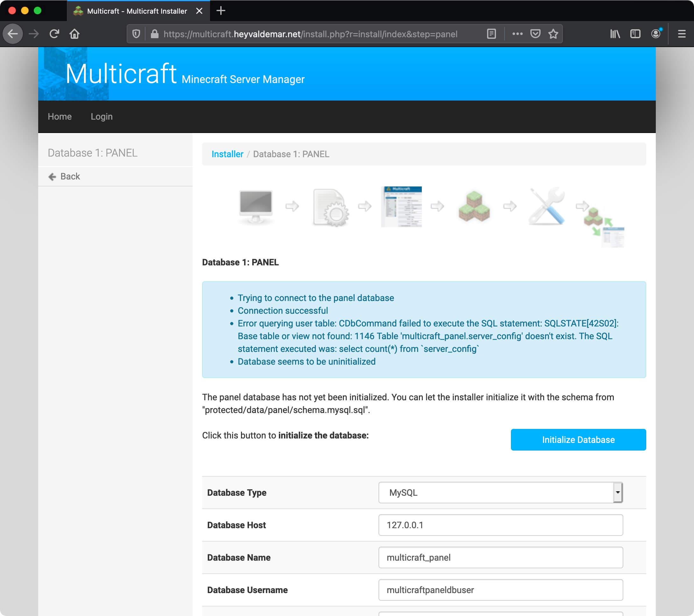Click the panel screenshot step icon
The image size is (694, 616).
(x=401, y=206)
